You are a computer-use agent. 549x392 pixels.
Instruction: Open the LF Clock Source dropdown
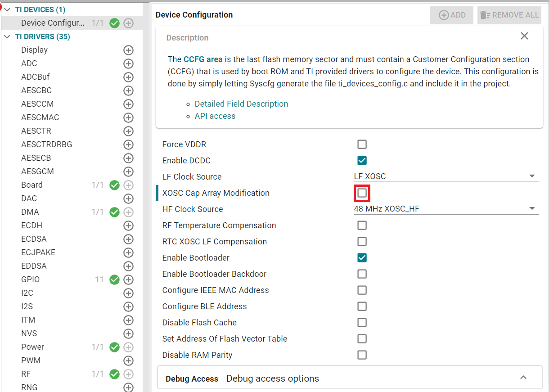pyautogui.click(x=532, y=176)
